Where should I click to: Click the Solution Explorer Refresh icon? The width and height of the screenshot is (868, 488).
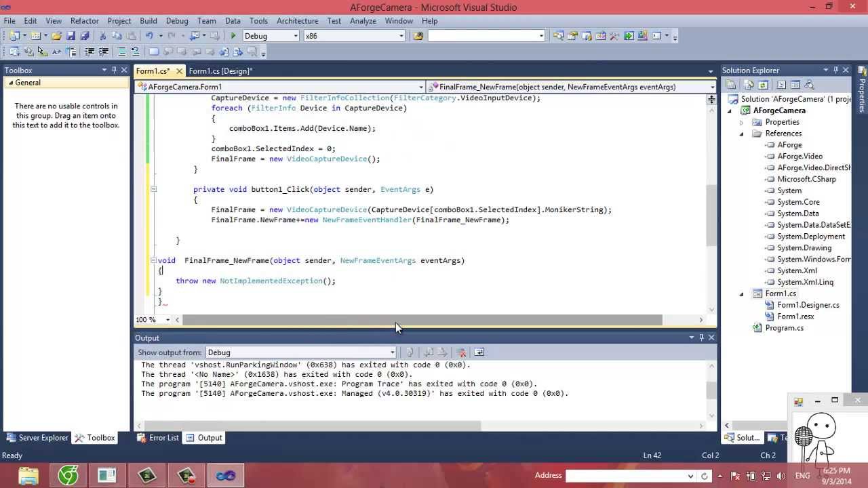[x=763, y=85]
